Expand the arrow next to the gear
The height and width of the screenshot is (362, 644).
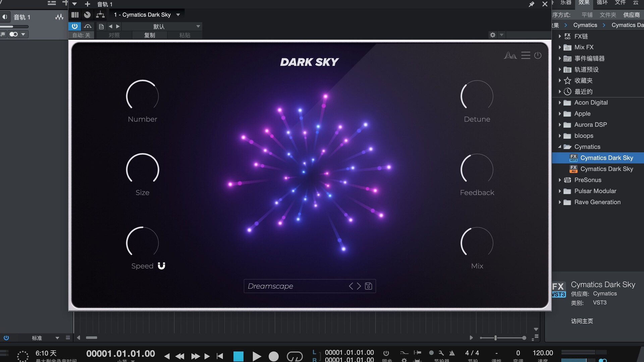pos(501,35)
